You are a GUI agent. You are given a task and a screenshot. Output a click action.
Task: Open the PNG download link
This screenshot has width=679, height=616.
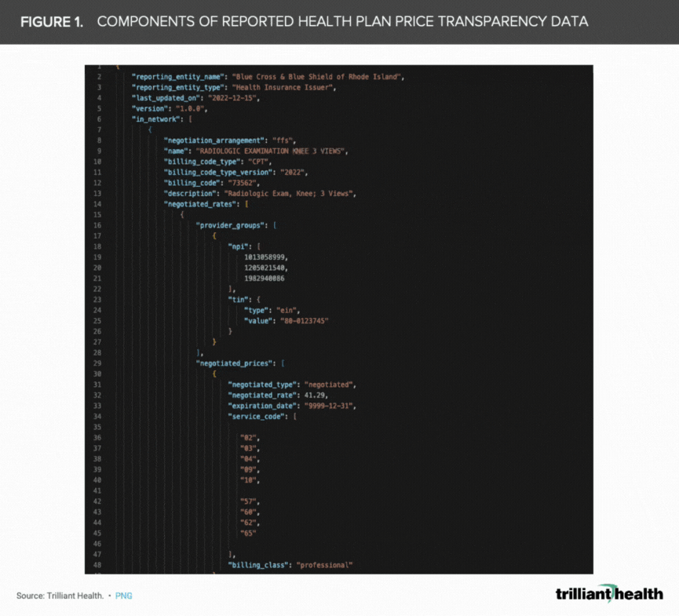[x=123, y=596]
